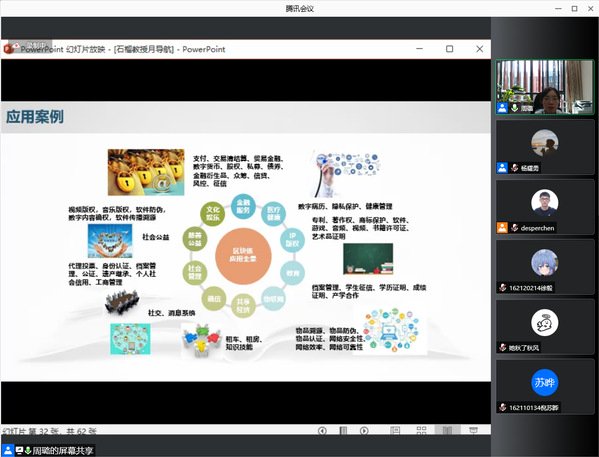Click muted microphone icon beside desperchen
This screenshot has height=457, width=599.
coord(515,228)
